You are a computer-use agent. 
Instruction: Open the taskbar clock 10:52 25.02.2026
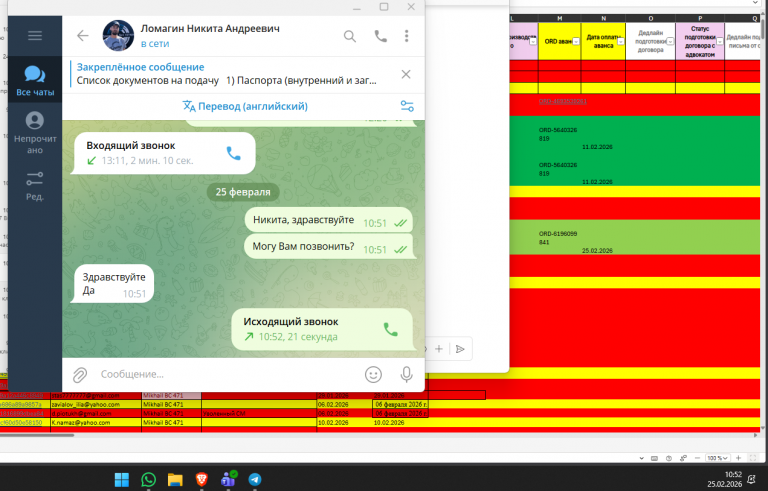724,479
